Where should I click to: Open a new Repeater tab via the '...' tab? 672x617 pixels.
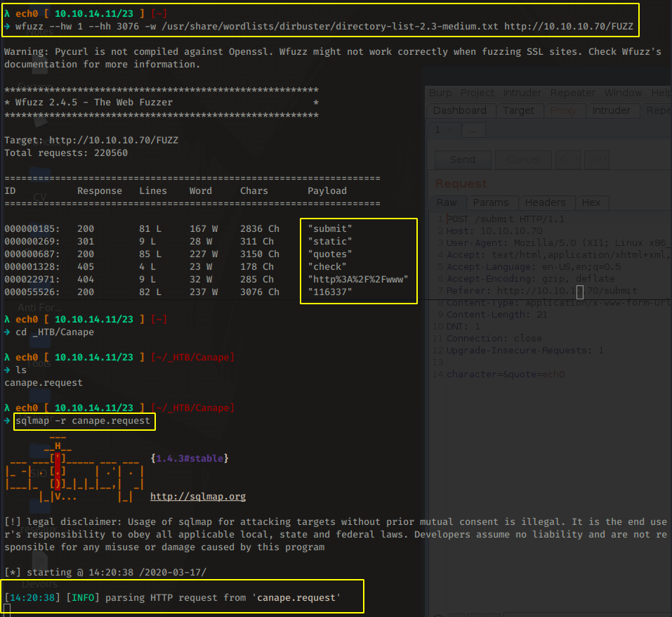pyautogui.click(x=473, y=130)
